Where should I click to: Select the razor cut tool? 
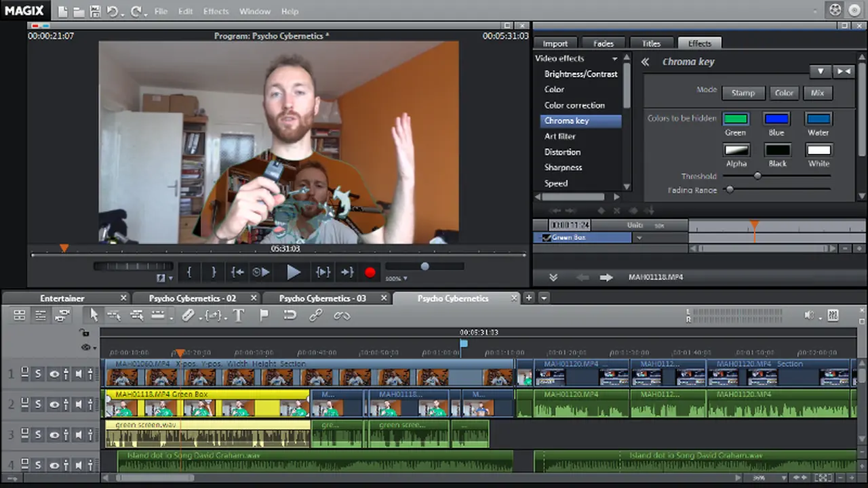click(189, 315)
